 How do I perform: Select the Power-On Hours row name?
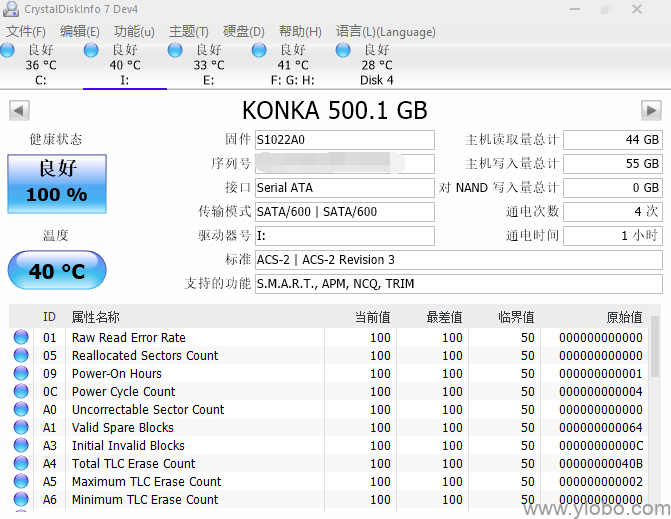coord(117,374)
